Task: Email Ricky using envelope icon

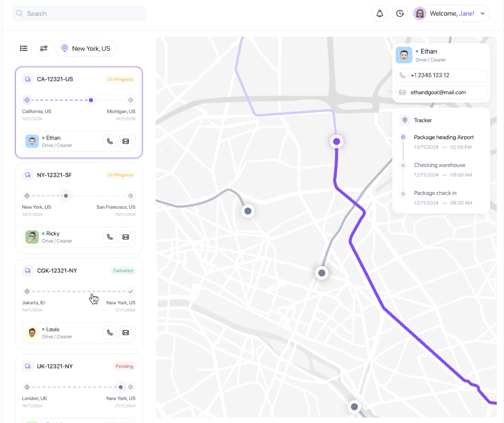Action: pos(126,237)
